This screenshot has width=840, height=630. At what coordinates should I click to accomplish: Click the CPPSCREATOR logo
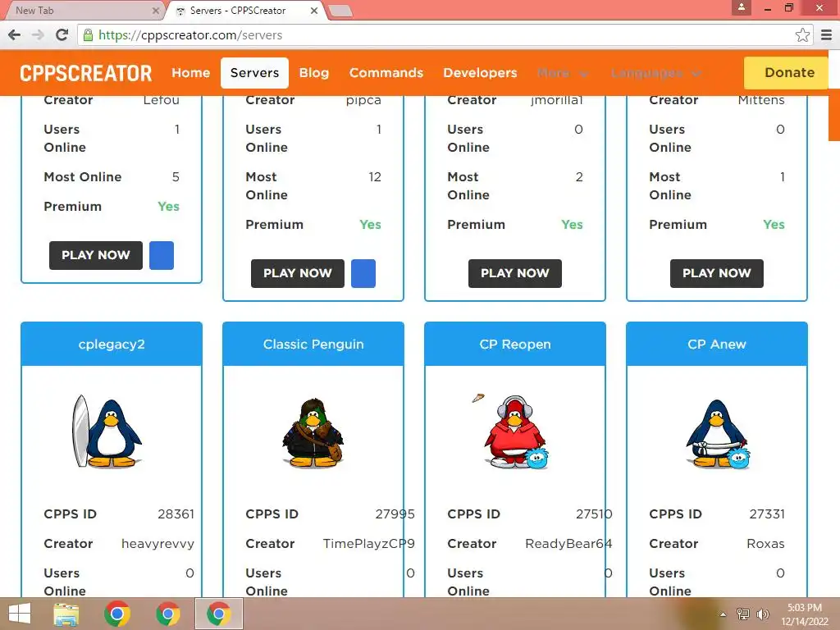click(85, 73)
